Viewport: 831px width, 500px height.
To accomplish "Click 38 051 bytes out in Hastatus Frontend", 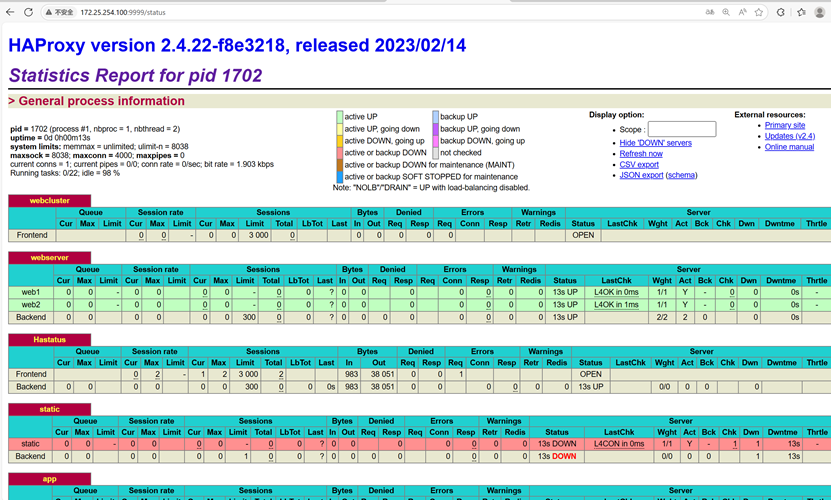I will 382,374.
